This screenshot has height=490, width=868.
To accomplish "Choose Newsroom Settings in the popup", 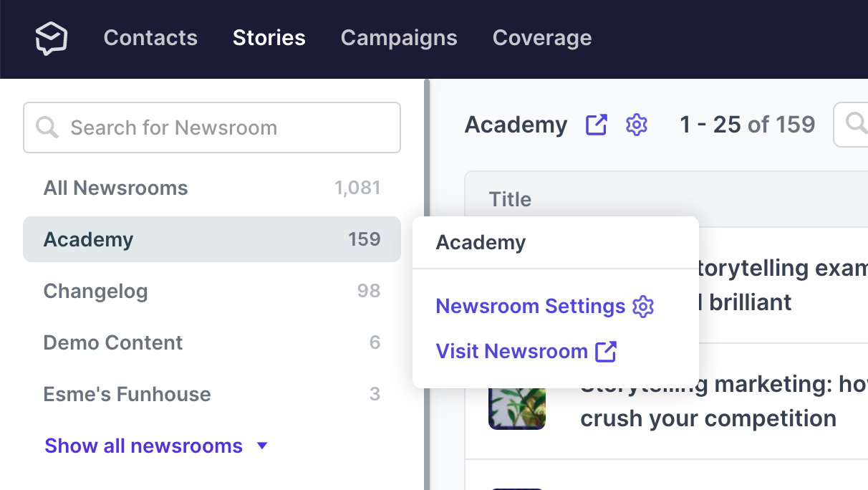I will pyautogui.click(x=545, y=307).
